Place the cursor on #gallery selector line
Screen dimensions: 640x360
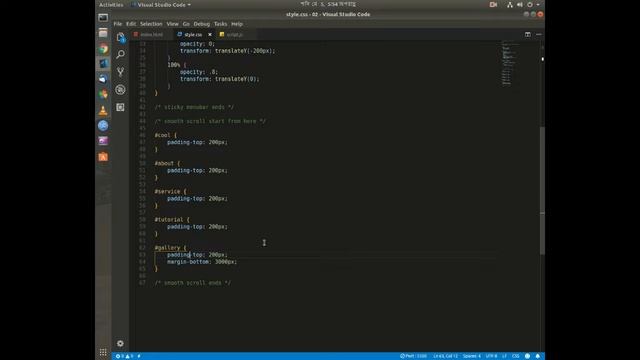tap(170, 248)
